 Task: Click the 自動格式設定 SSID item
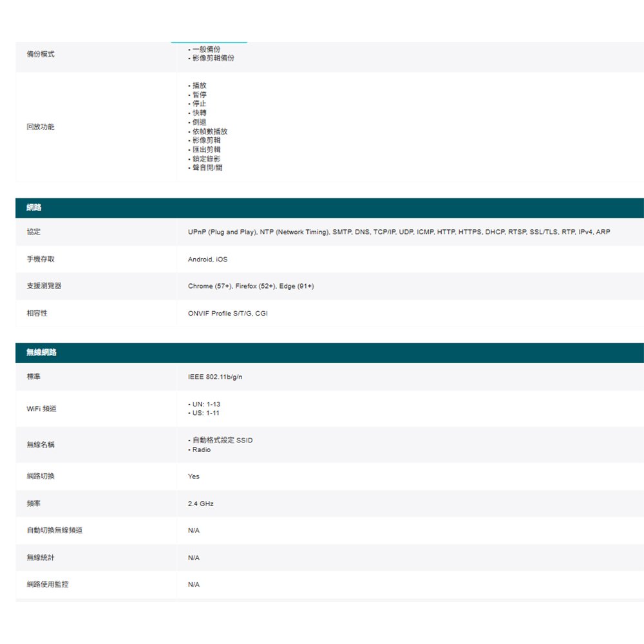pos(222,440)
